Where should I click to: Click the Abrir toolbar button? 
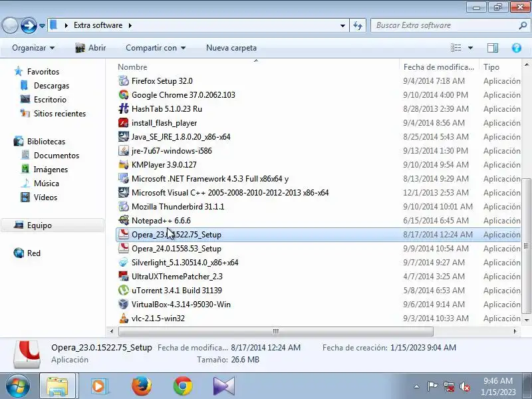90,48
